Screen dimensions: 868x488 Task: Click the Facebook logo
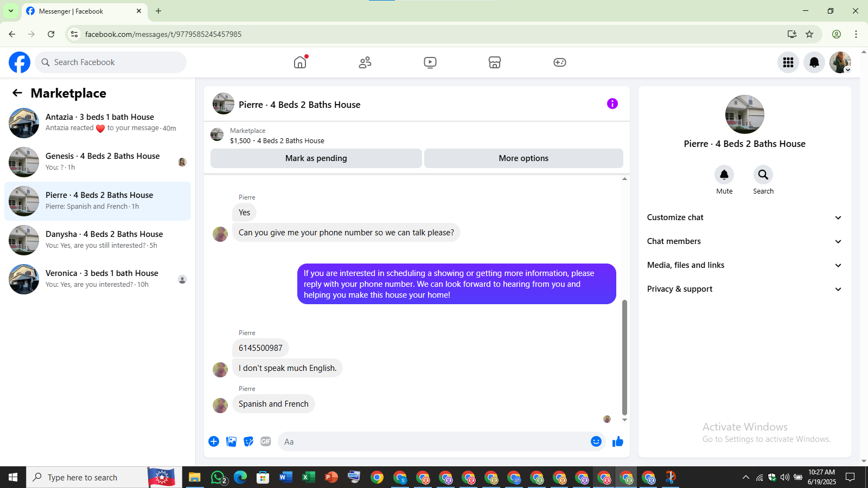[x=20, y=62]
